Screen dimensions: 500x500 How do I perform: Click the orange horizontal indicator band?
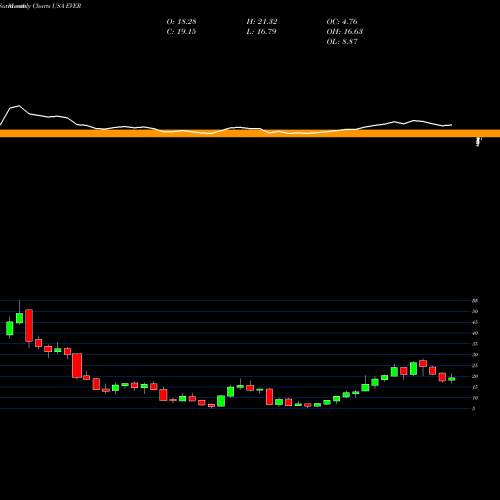pos(250,133)
